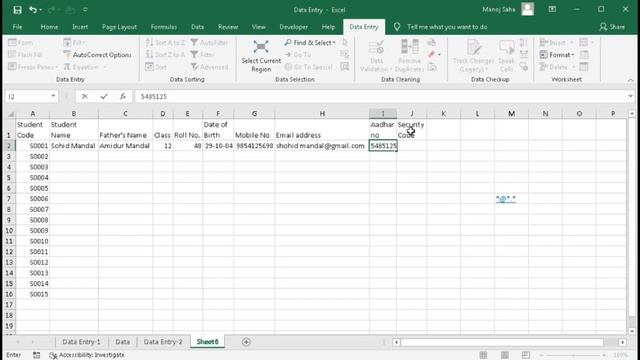Open Track Changes (Legacy)

473,56
